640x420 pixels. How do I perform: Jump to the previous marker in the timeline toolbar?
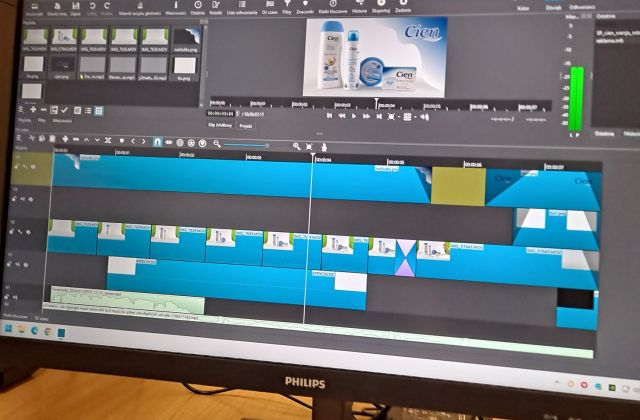[x=133, y=141]
